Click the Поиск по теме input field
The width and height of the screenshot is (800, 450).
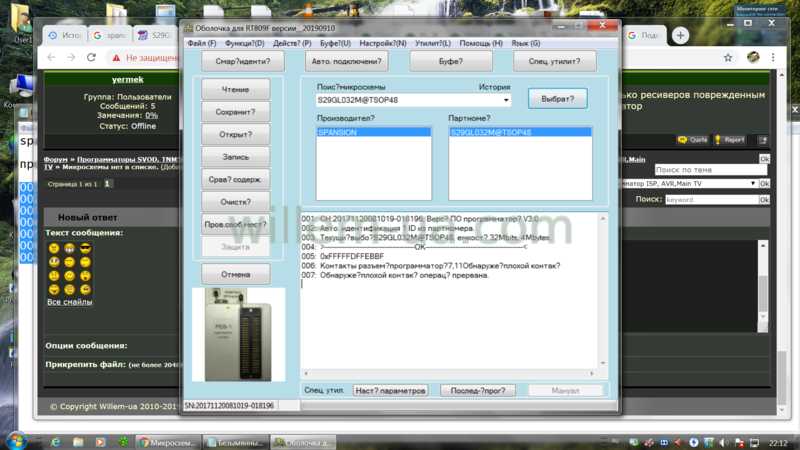tap(711, 170)
